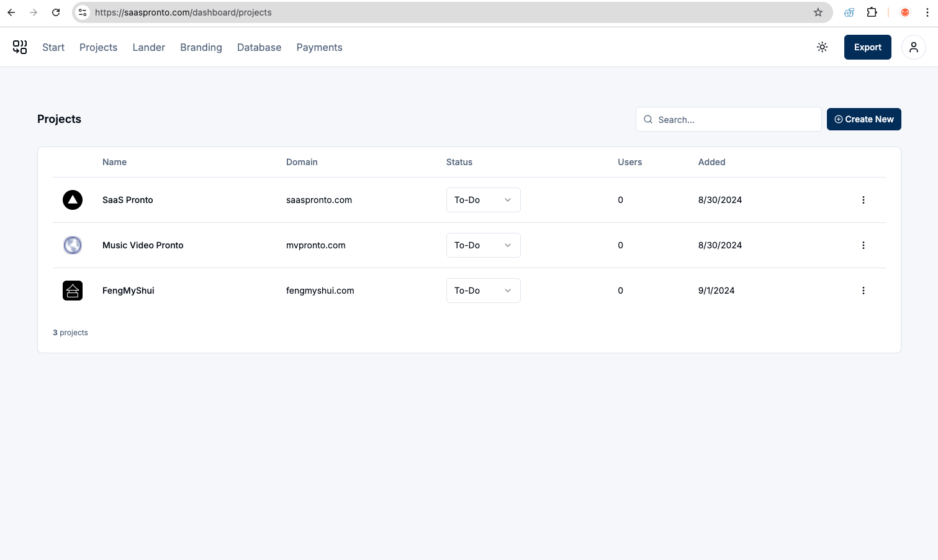Click the browser address bar URL
Screen dimensions: 938x560
tap(183, 12)
